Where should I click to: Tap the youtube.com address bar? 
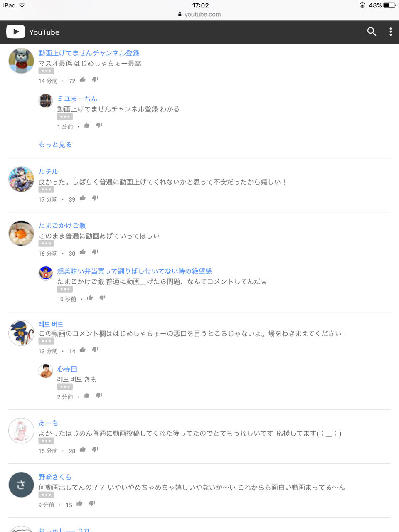pyautogui.click(x=199, y=14)
